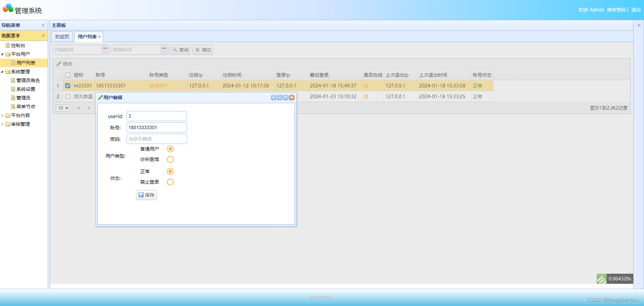The image size is (644, 306).
Task: Click the 密码 input field
Action: [x=157, y=139]
